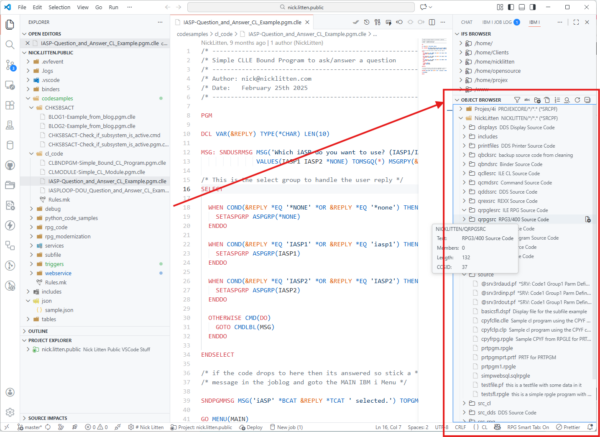Screen dimensions: 600x437
Task: Open editor More Actions ellipsis
Action: (x=442, y=22)
